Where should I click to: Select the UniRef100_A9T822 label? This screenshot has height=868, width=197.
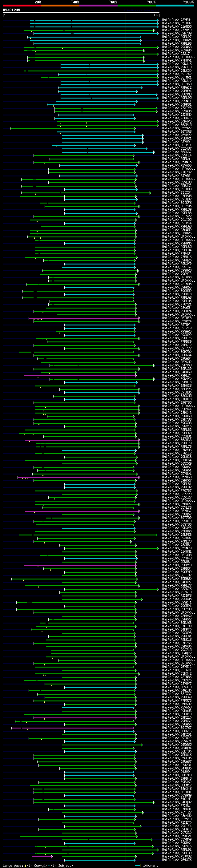click(x=177, y=738)
